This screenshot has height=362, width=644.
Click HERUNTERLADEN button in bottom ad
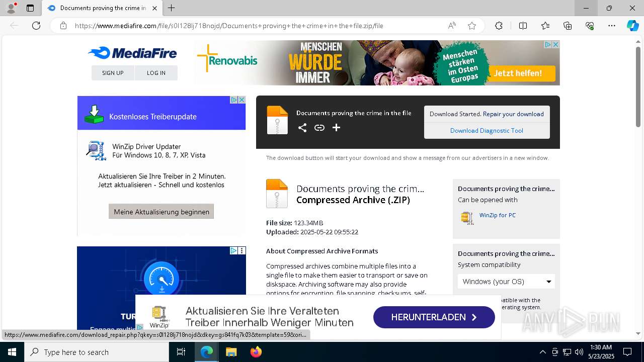point(434,317)
